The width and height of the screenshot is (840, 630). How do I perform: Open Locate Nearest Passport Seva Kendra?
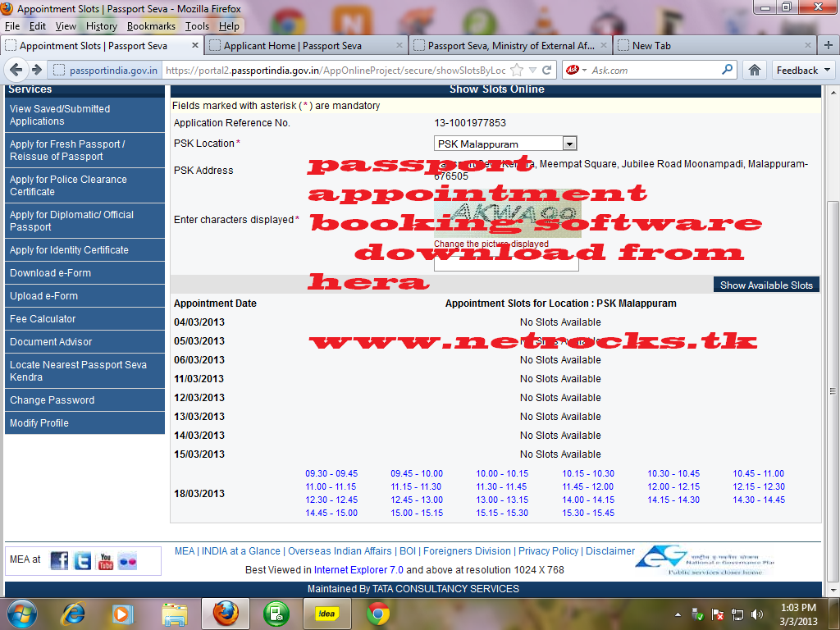pyautogui.click(x=84, y=371)
